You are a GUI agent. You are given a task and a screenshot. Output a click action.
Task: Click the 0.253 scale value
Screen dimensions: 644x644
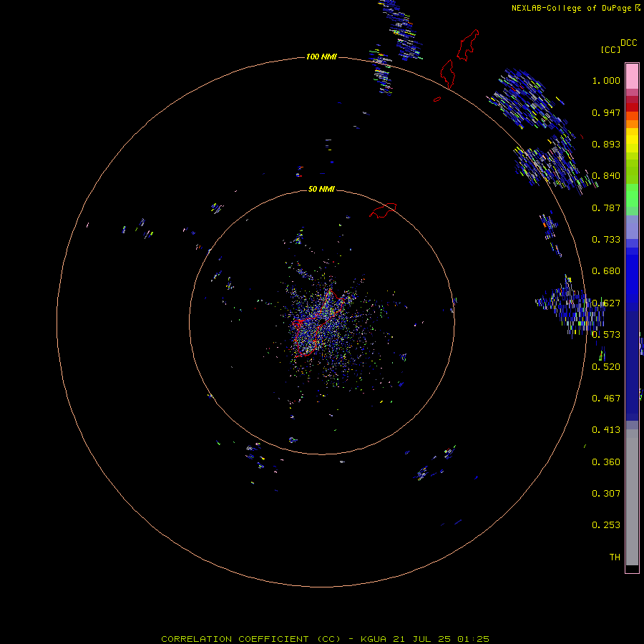(606, 525)
